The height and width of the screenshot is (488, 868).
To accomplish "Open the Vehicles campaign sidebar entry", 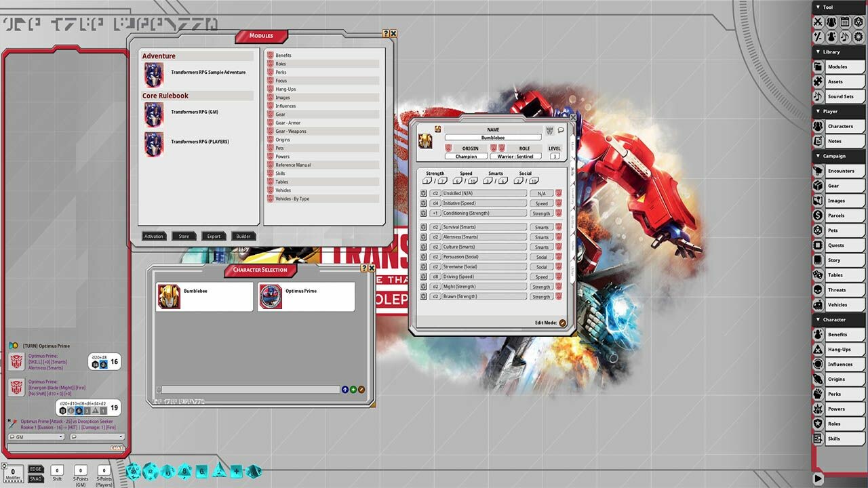I will (837, 305).
